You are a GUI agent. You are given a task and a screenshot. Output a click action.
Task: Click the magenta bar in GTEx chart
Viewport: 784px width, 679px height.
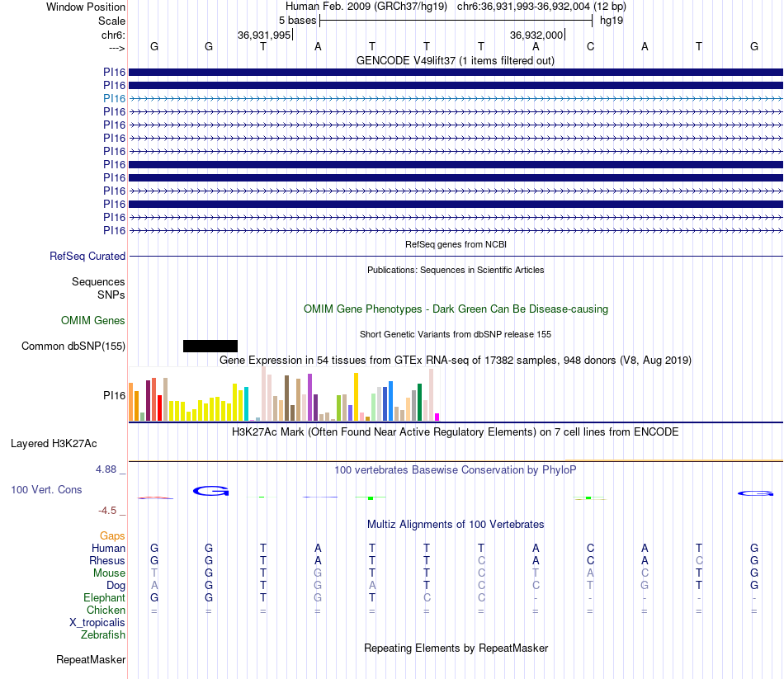[437, 417]
